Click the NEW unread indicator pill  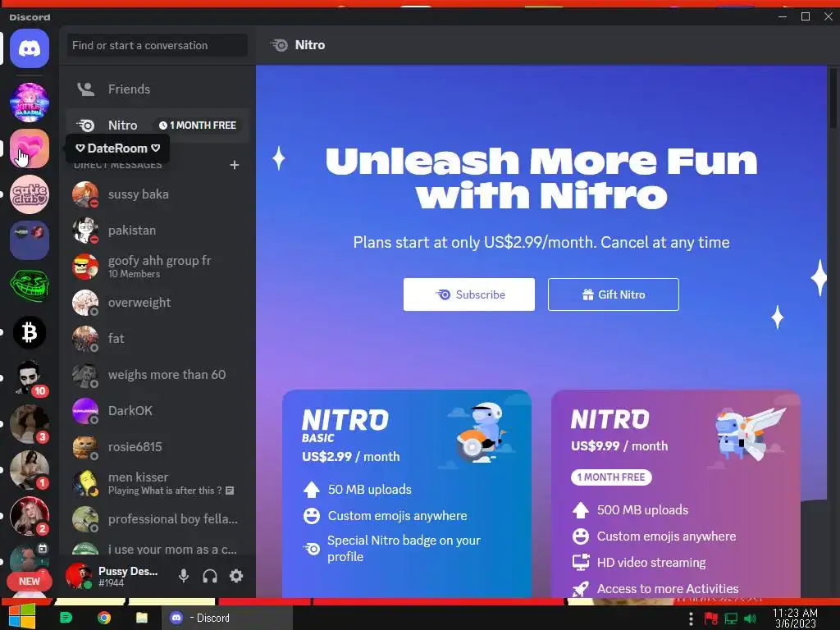pyautogui.click(x=30, y=582)
